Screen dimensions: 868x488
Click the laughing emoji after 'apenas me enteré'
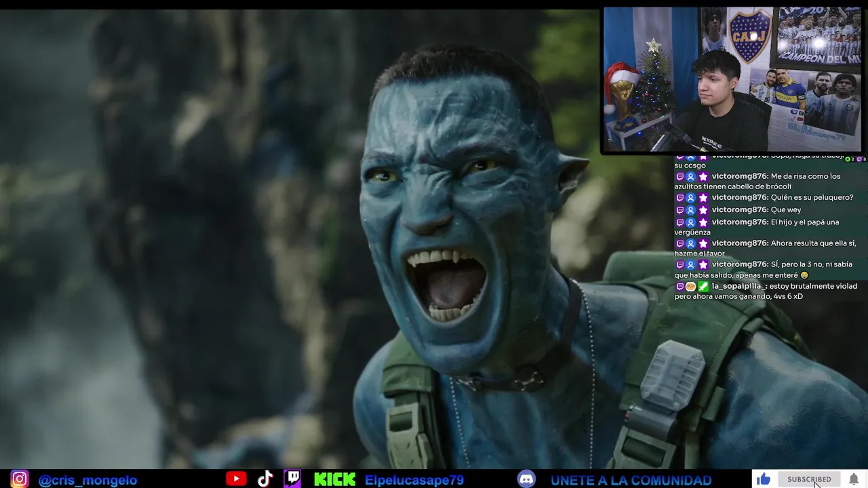point(804,275)
